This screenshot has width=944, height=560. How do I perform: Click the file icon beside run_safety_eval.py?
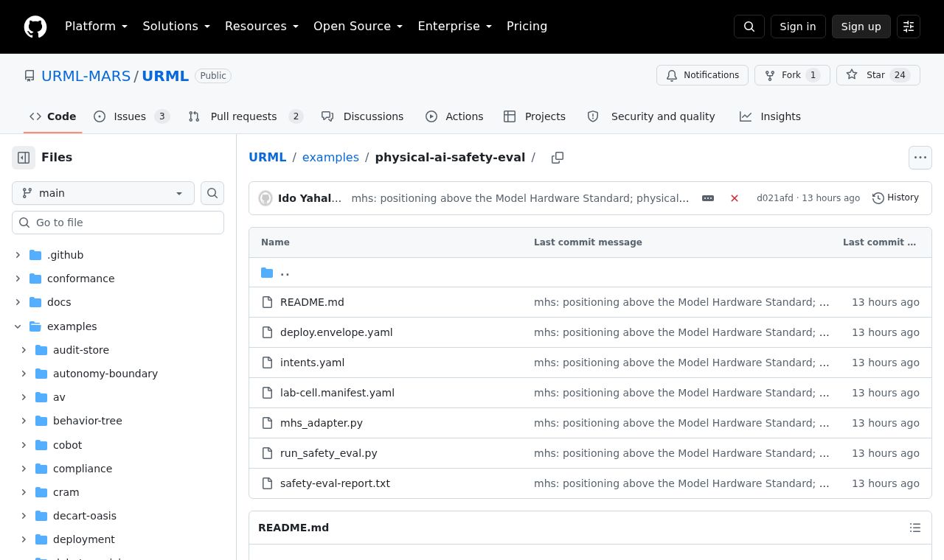point(268,453)
